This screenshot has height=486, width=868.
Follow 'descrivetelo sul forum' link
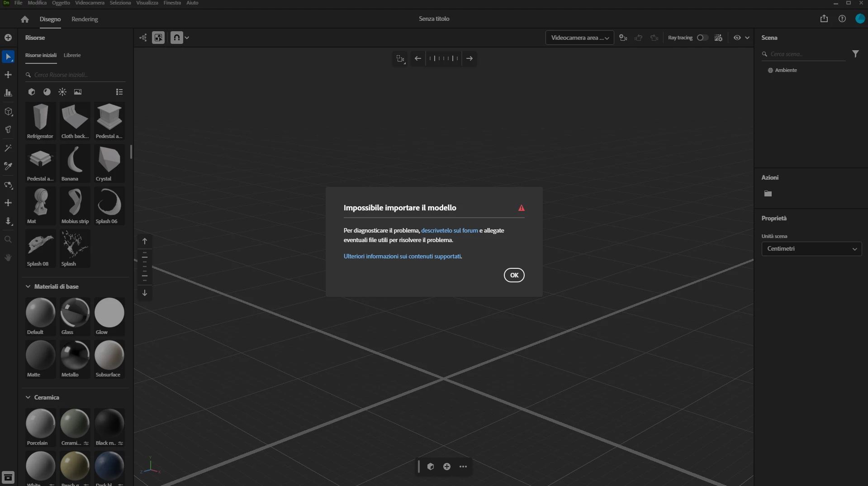(x=449, y=230)
